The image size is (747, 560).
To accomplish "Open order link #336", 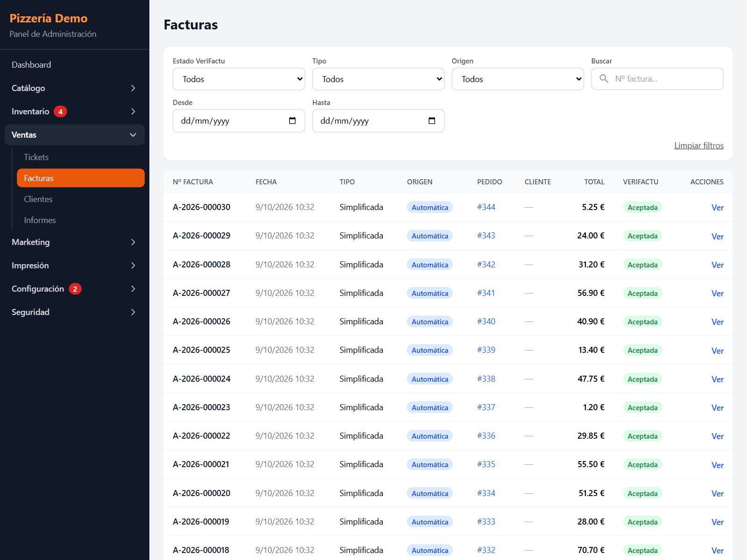I will click(486, 436).
